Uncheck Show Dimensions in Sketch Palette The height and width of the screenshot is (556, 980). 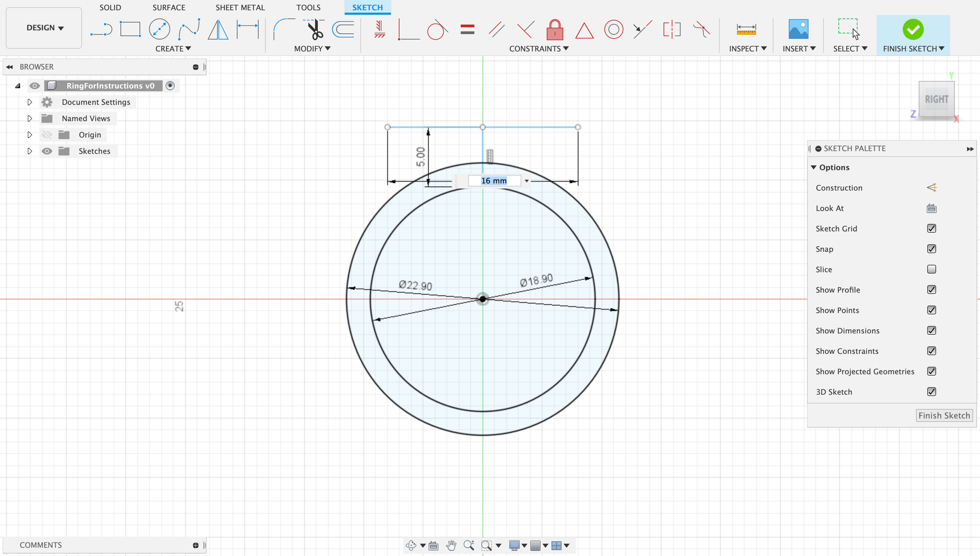(931, 330)
